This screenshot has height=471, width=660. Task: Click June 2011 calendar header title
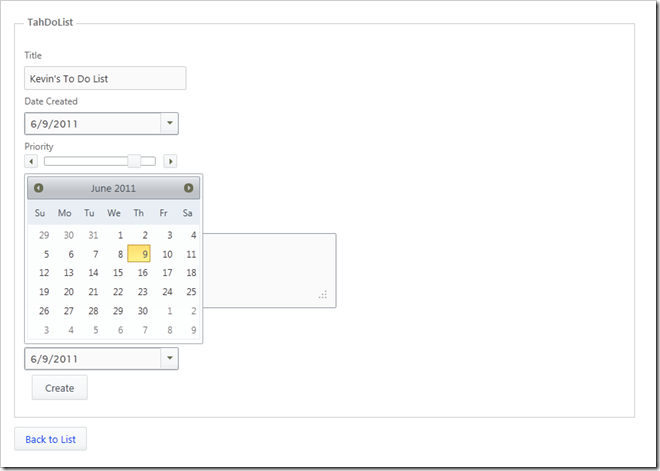[113, 188]
